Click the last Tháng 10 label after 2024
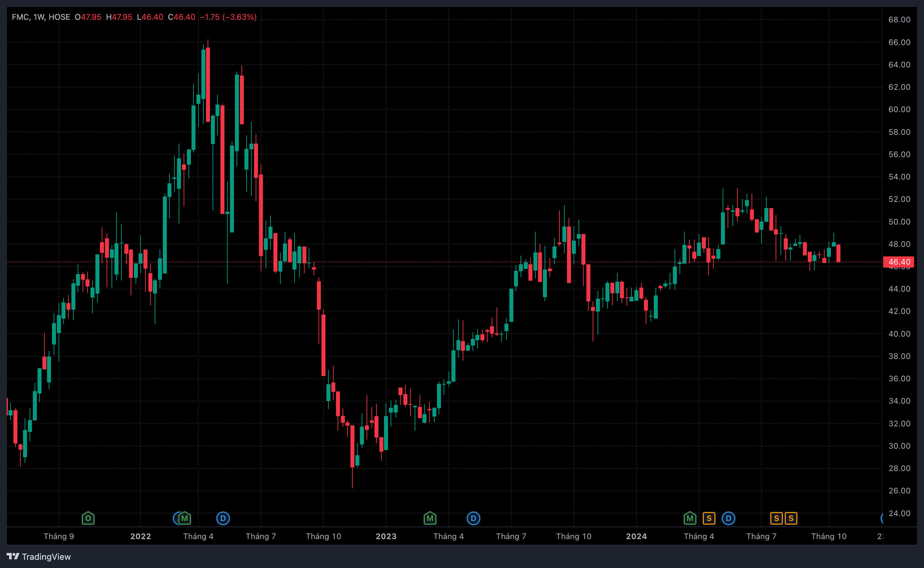The width and height of the screenshot is (924, 568). 829,536
